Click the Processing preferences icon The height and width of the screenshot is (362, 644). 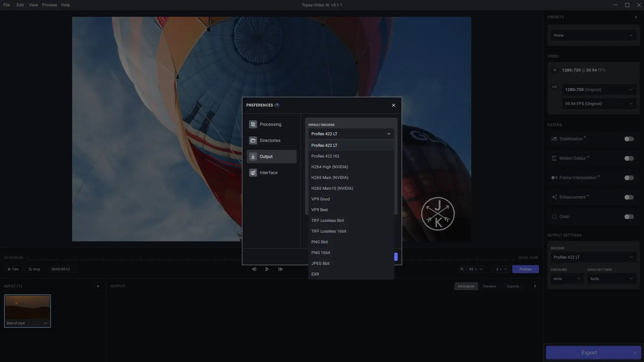click(253, 124)
